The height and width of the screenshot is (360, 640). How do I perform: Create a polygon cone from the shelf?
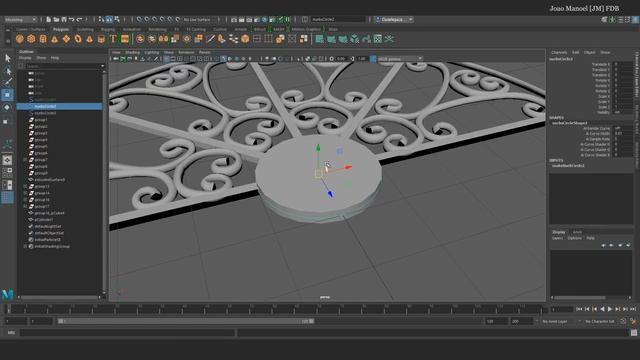pyautogui.click(x=54, y=39)
